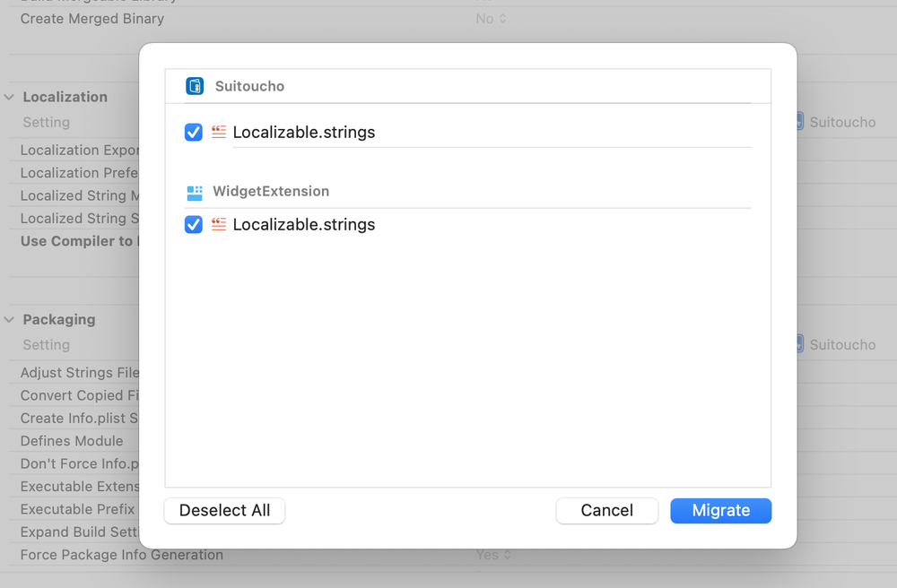Select Force Package Info Generation setting label
The width and height of the screenshot is (897, 588).
click(122, 555)
